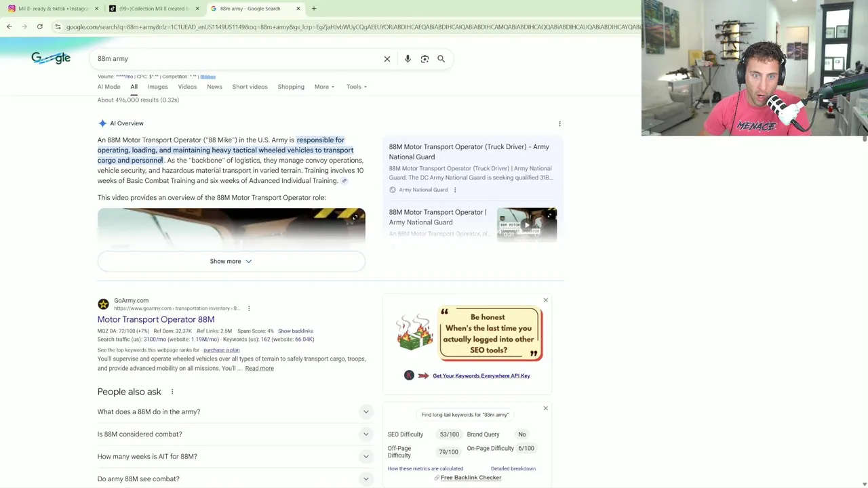Select the Short videos tab
Image resolution: width=868 pixels, height=488 pixels.
[x=250, y=87]
